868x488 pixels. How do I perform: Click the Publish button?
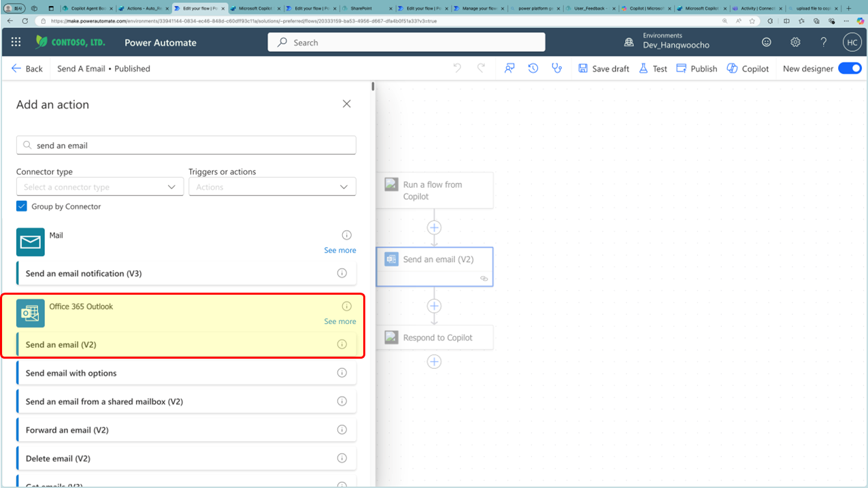[697, 69]
